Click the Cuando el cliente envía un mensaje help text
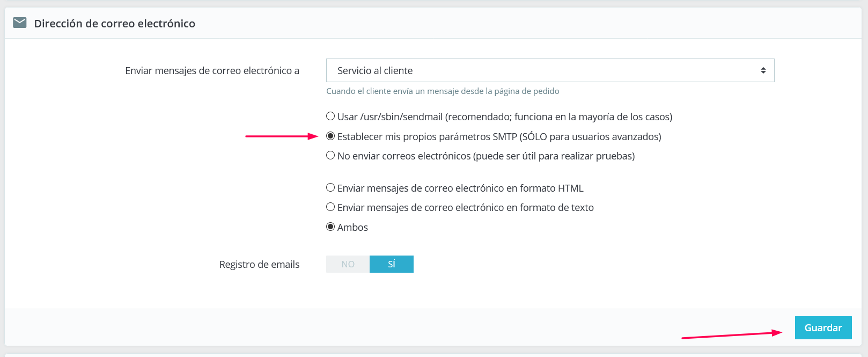 coord(443,91)
